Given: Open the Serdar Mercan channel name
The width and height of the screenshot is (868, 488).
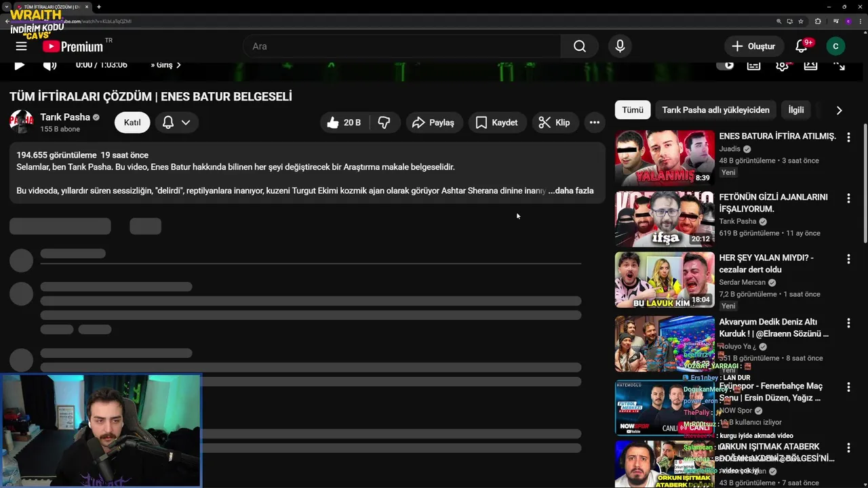Looking at the screenshot, I should click(x=742, y=282).
